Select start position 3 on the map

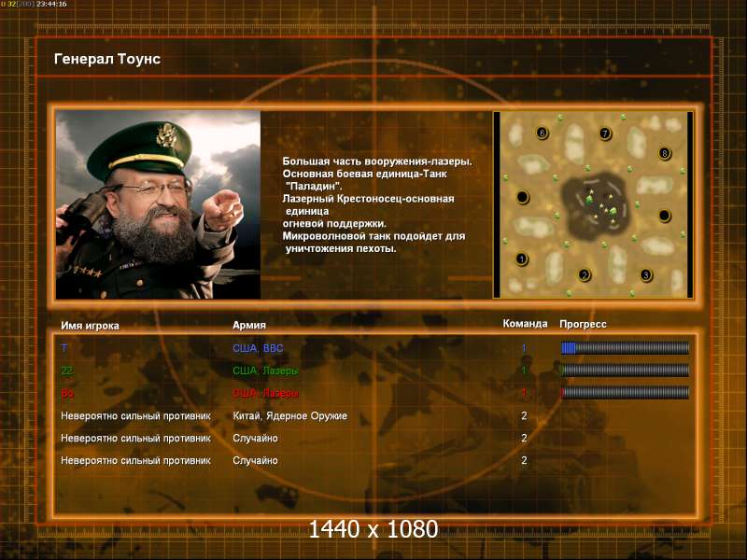pos(646,275)
